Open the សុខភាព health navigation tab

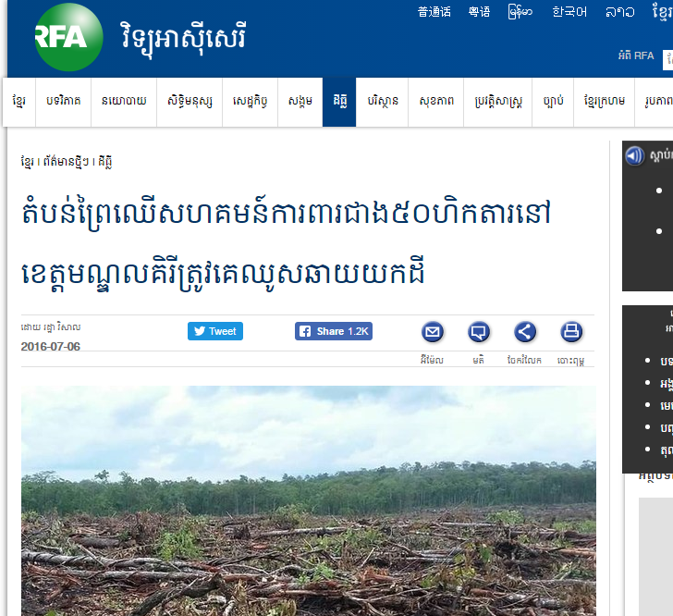click(x=436, y=101)
